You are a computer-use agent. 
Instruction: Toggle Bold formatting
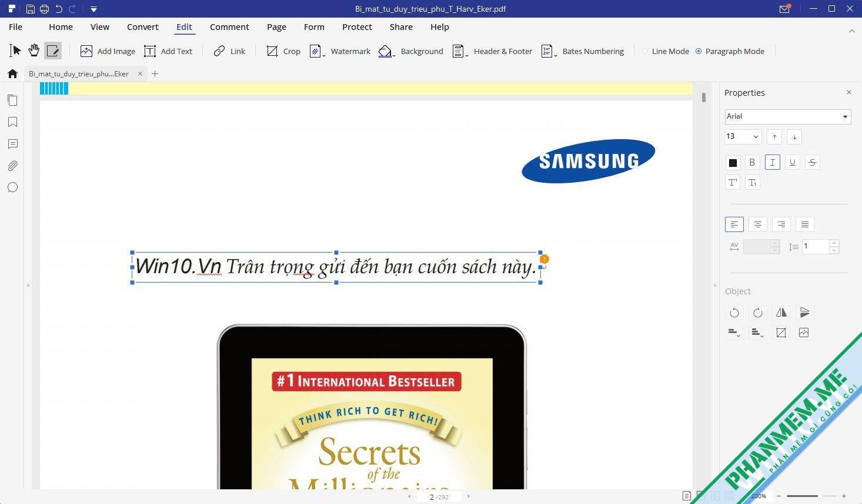[x=752, y=163]
